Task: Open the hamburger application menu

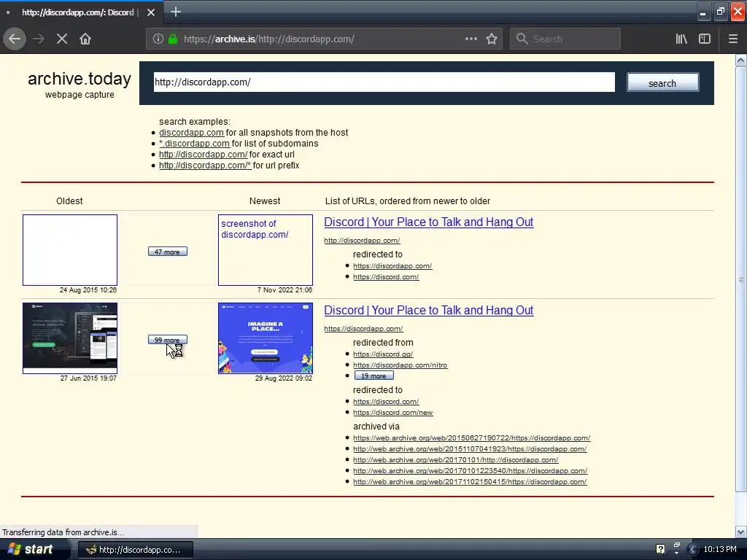Action: [732, 39]
